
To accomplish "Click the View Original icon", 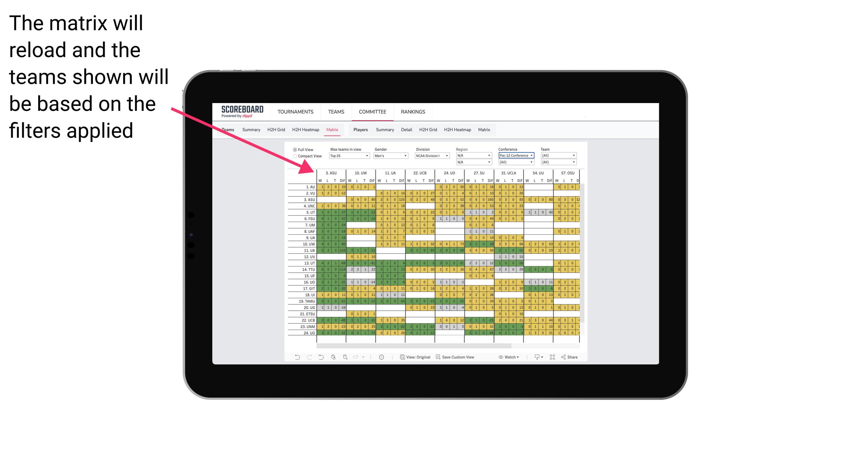I will tap(403, 358).
